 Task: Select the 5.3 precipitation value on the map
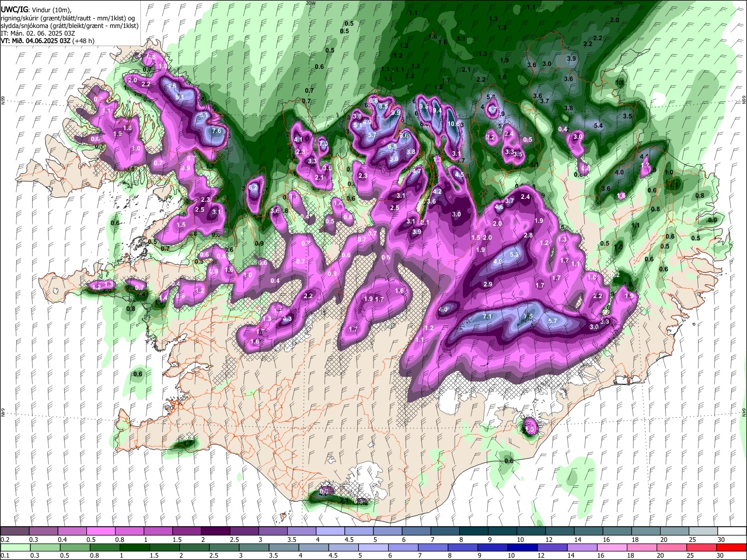click(x=514, y=254)
